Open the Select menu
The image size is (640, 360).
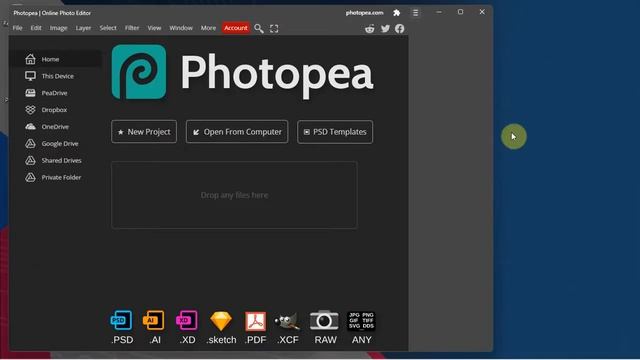pos(108,28)
